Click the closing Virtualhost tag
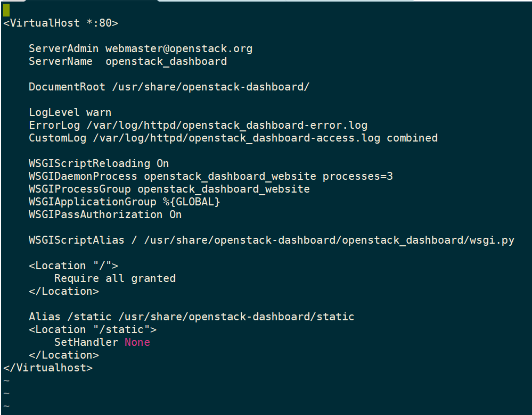532x415 pixels. coord(48,368)
